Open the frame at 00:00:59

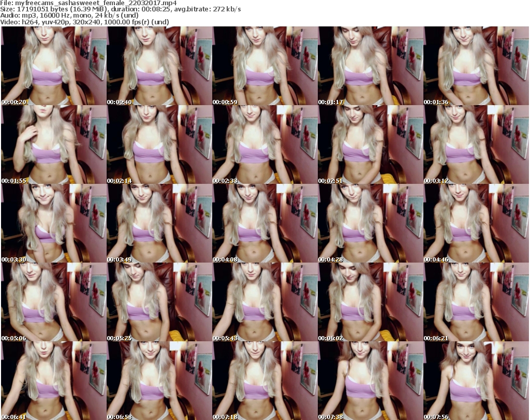265,66
